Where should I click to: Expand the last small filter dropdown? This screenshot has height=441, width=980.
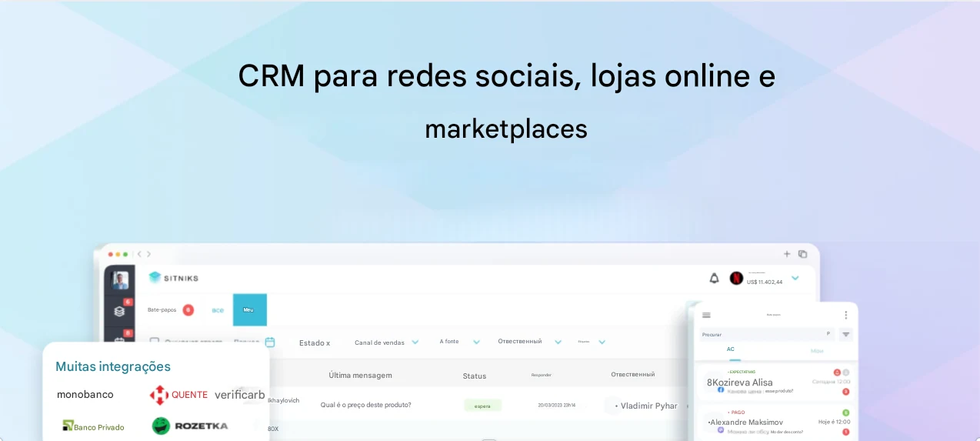pos(602,342)
